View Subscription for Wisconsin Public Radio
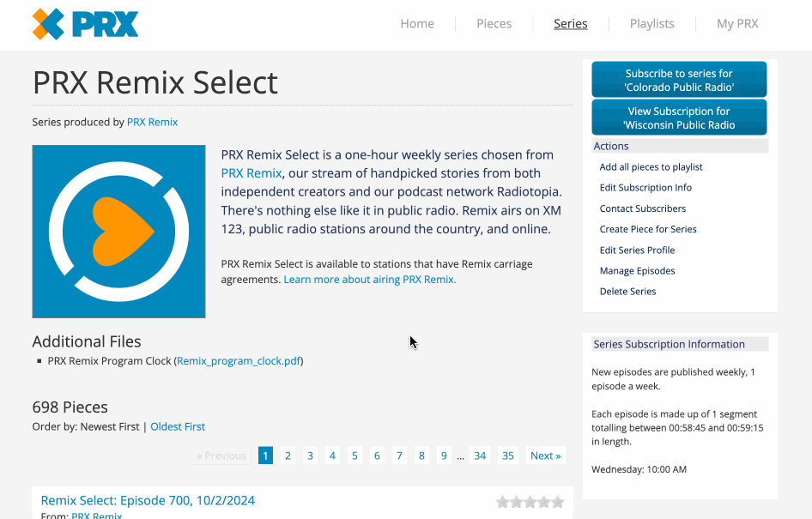812x519 pixels. (x=679, y=118)
